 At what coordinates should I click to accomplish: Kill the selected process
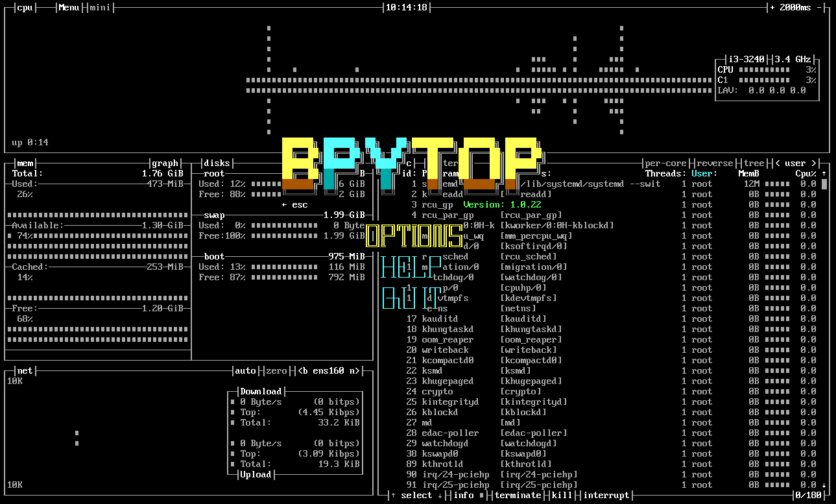pyautogui.click(x=562, y=495)
